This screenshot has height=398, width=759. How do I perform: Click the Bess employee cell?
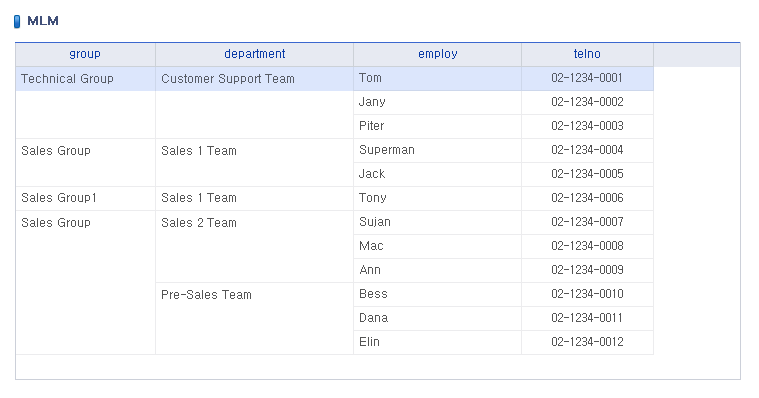438,294
